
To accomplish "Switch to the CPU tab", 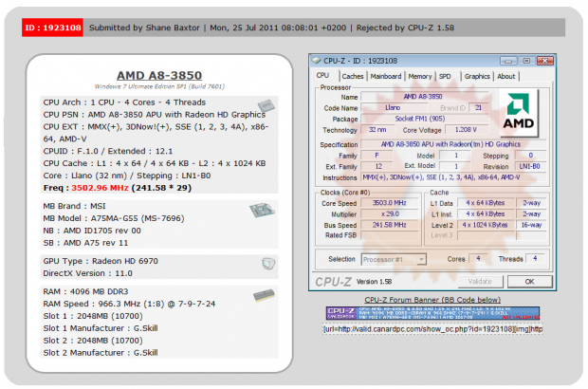I will pyautogui.click(x=322, y=75).
